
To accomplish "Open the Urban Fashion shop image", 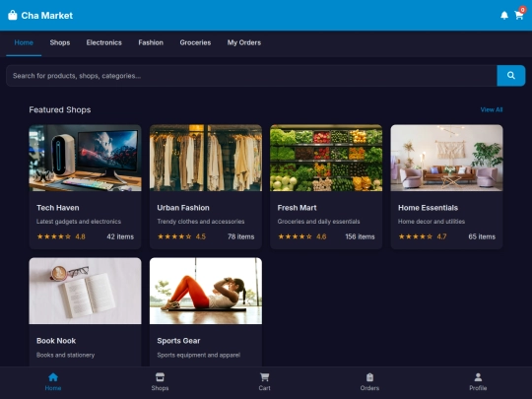I will pos(206,158).
